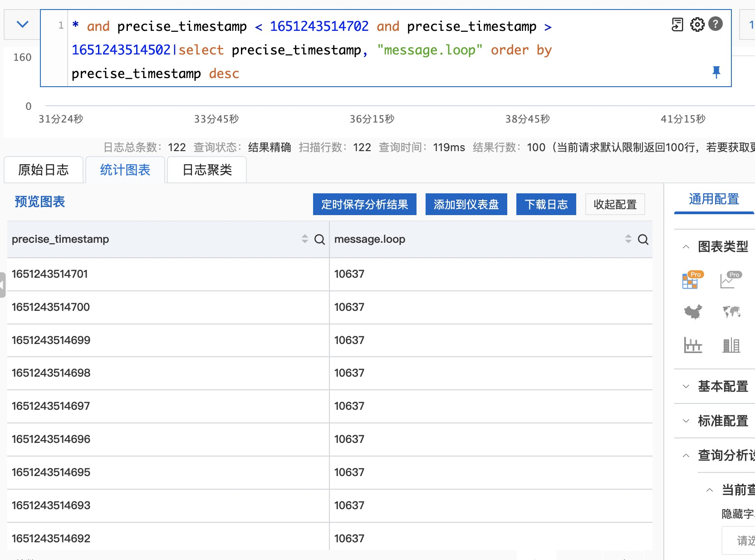Click query time value 119ms
755x560 pixels.
point(449,147)
